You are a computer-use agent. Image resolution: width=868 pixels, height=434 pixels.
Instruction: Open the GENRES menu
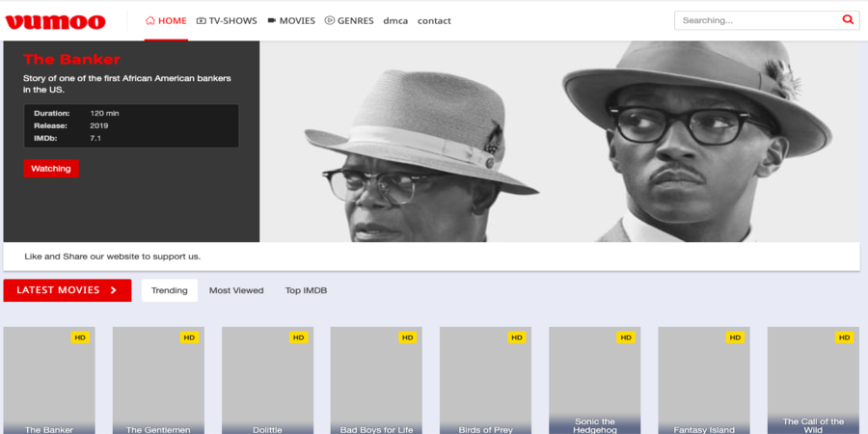349,20
